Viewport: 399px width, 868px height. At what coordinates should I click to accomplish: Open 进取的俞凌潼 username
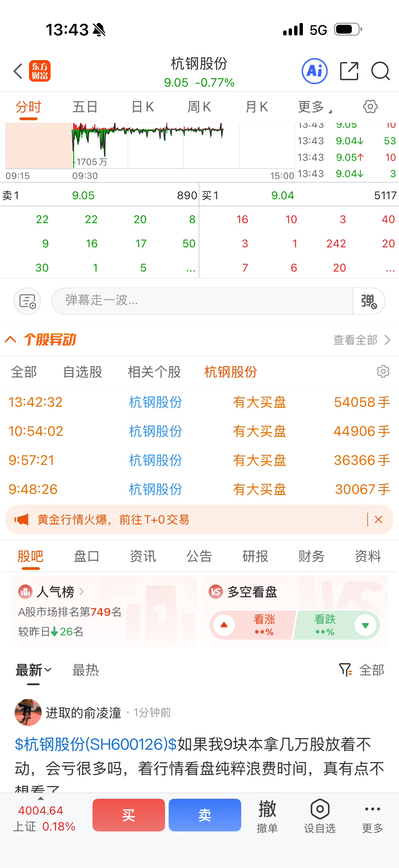point(83,713)
